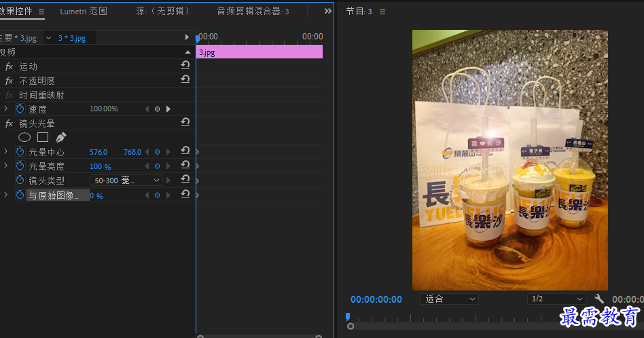Go to next 与原始图像 keyframe

click(x=168, y=195)
